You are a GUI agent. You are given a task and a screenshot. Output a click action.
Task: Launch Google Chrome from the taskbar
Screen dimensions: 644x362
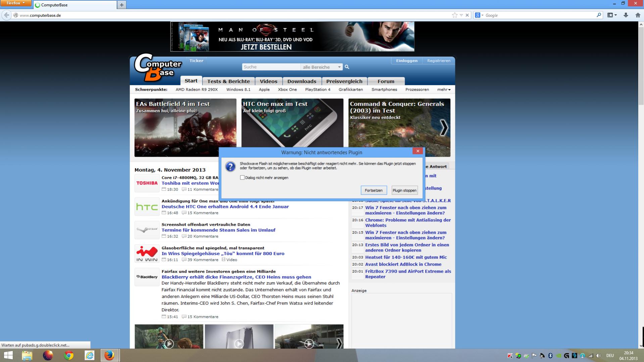pos(69,355)
